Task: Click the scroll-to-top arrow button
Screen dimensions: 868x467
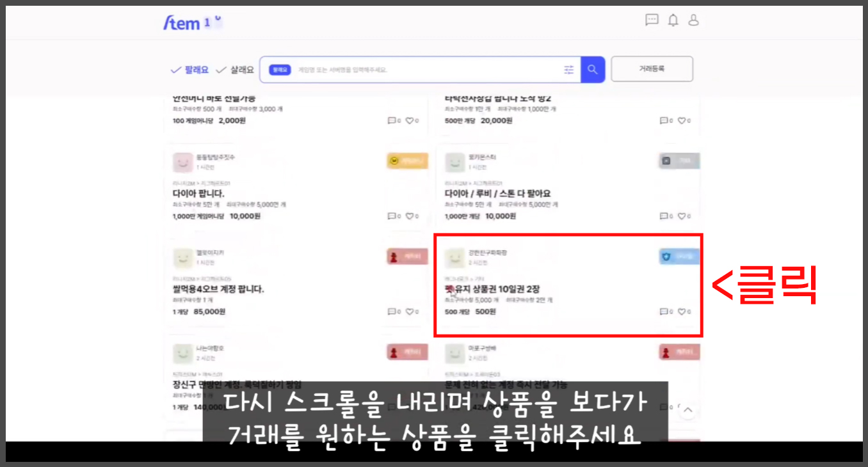Action: [x=687, y=410]
